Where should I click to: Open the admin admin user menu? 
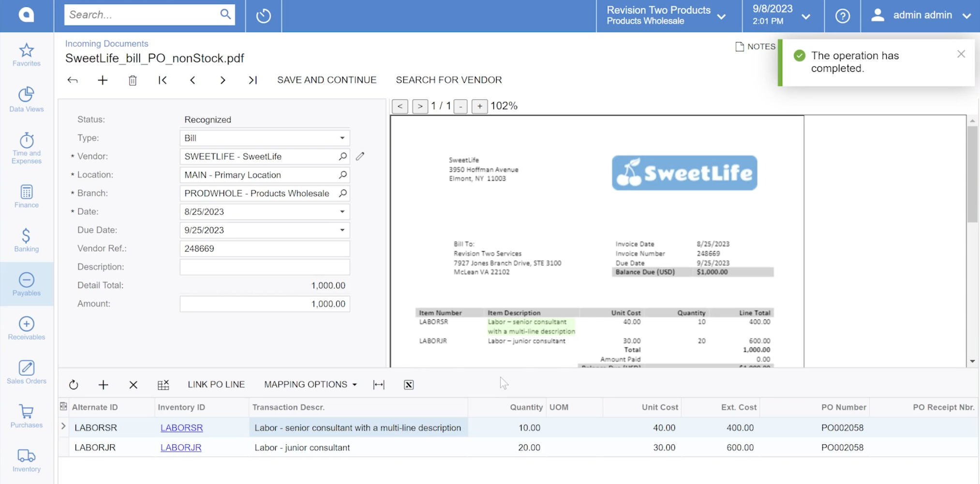click(x=921, y=16)
